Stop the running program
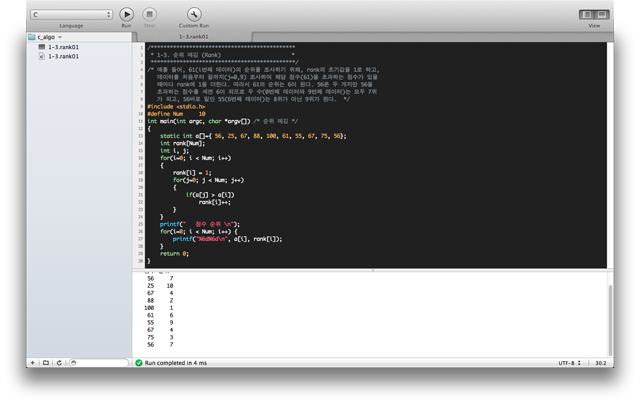 [149, 15]
